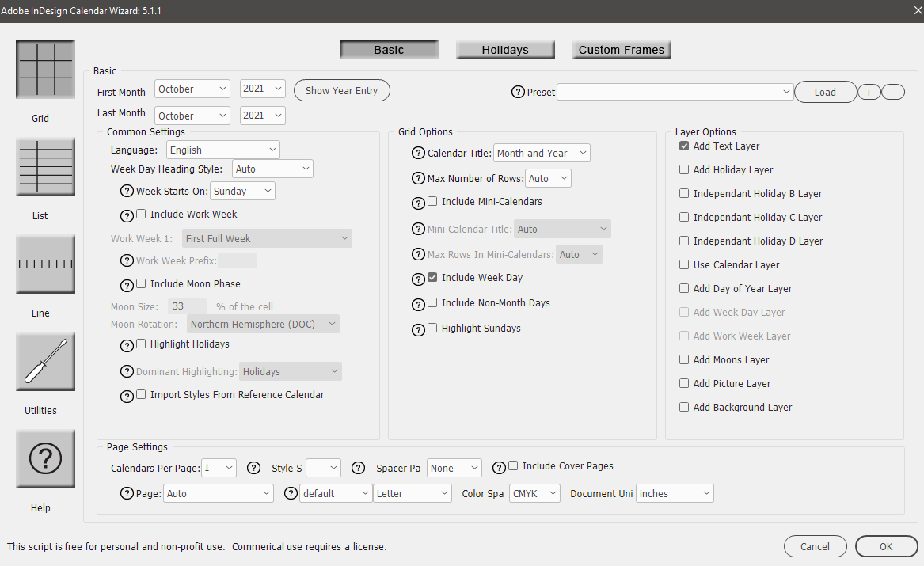924x566 pixels.
Task: Click help icon beside Page dropdown
Action: tap(127, 493)
